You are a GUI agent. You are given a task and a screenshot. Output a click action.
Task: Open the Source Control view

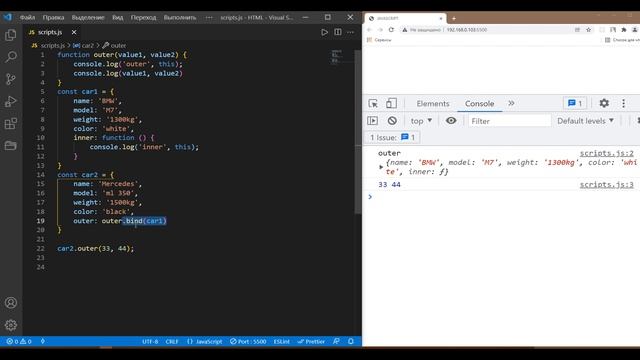point(11,79)
